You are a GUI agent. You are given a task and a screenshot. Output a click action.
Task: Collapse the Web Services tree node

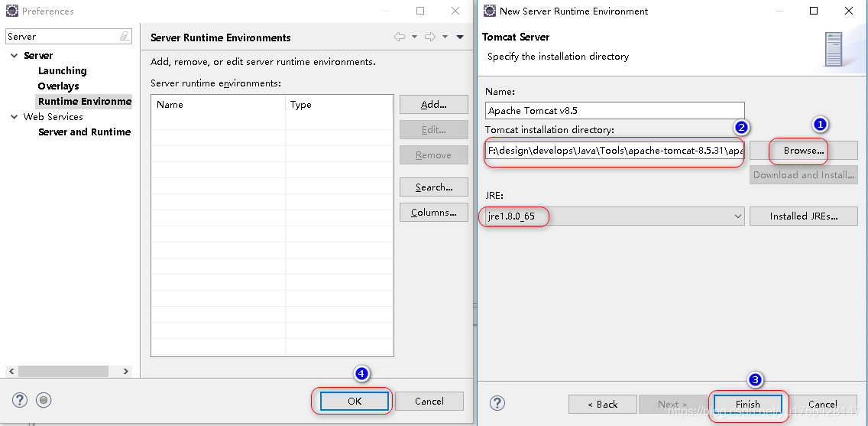tap(15, 117)
